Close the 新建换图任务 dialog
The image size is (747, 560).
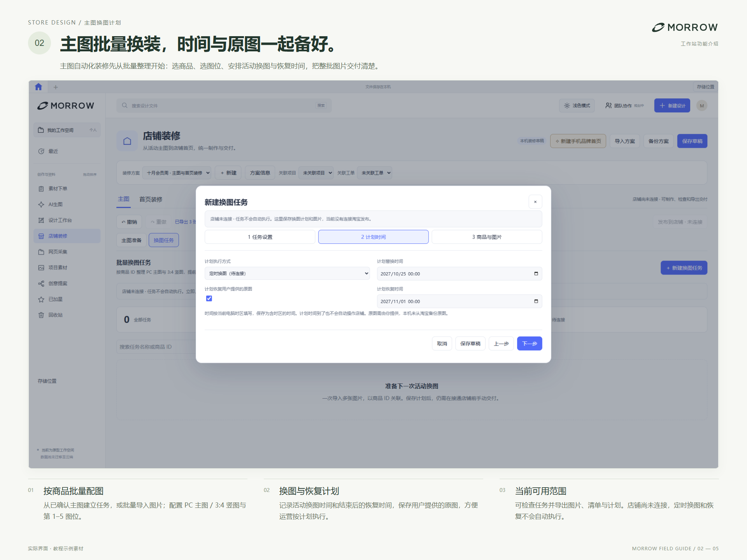pyautogui.click(x=535, y=202)
